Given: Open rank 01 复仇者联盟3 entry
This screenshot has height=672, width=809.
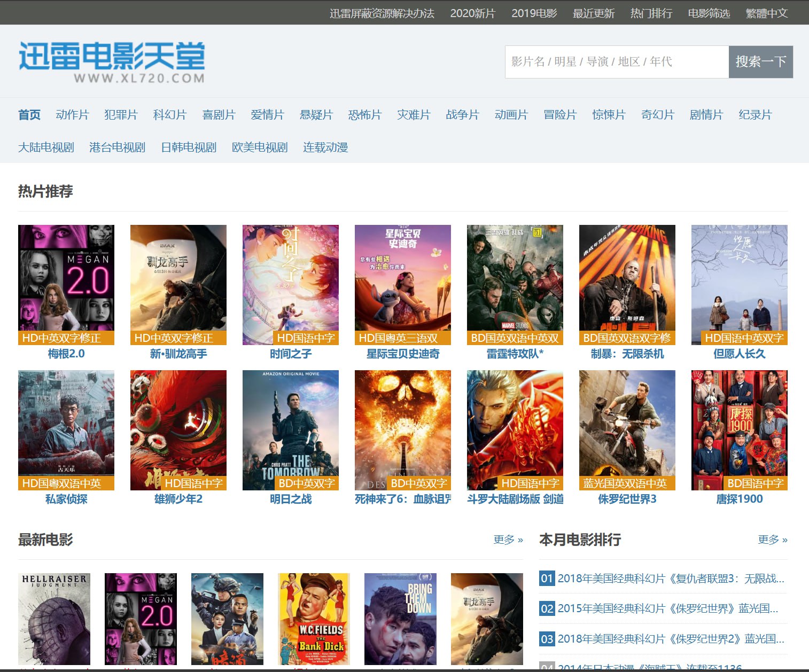Looking at the screenshot, I should click(671, 579).
